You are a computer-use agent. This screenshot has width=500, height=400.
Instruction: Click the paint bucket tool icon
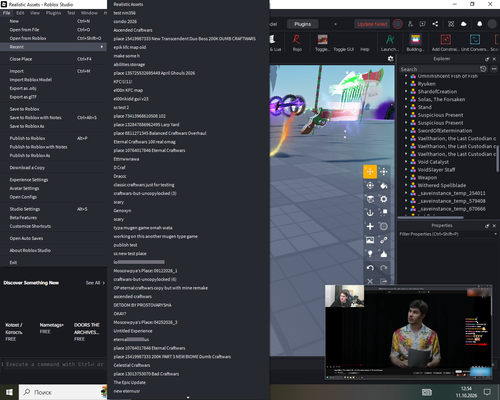pos(384,185)
